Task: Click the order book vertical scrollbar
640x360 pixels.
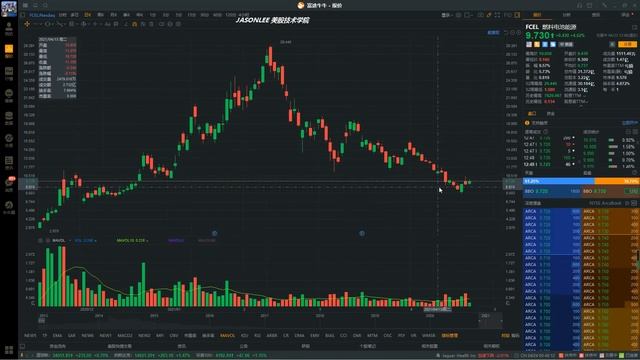Action: click(638, 256)
